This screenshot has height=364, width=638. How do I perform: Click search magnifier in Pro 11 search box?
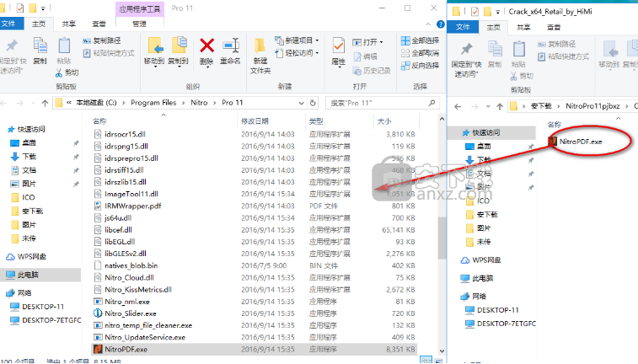[x=432, y=103]
